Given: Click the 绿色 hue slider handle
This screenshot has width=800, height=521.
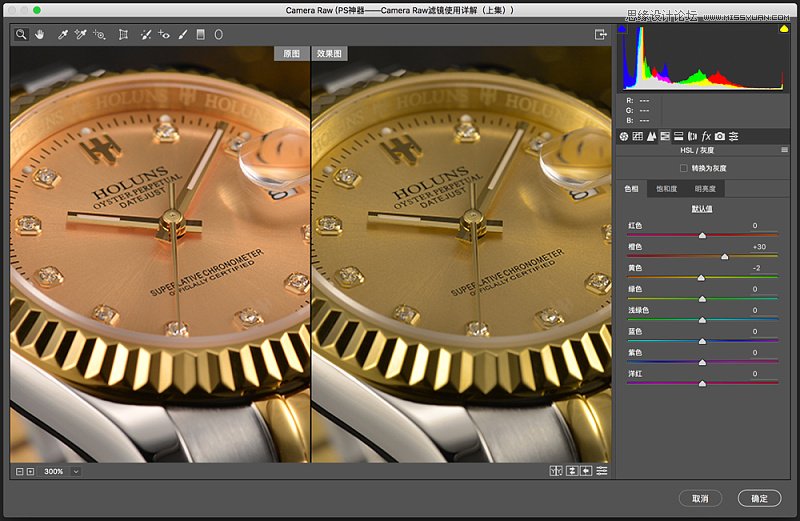Looking at the screenshot, I should pyautogui.click(x=702, y=299).
